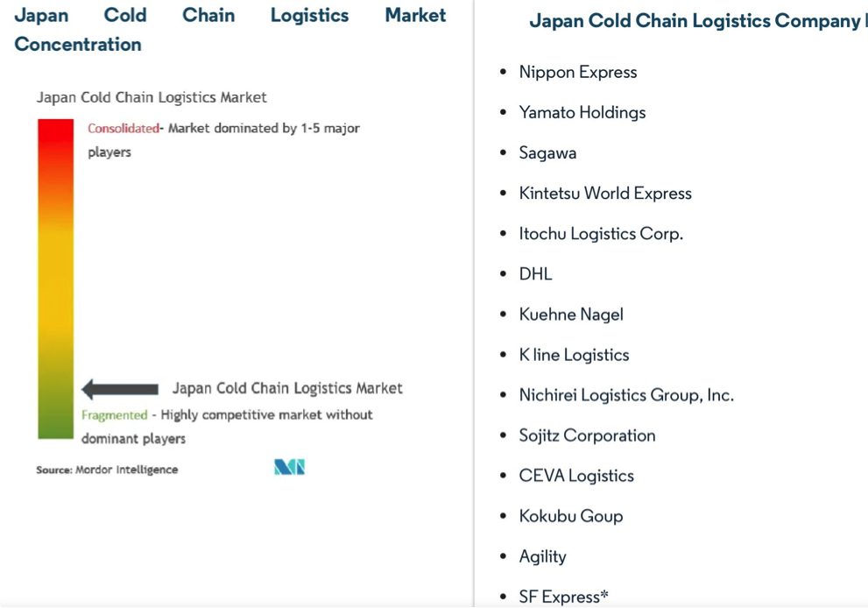Viewport: 868px width, 608px height.
Task: Select Kuehne Nagel list entry
Action: [571, 315]
